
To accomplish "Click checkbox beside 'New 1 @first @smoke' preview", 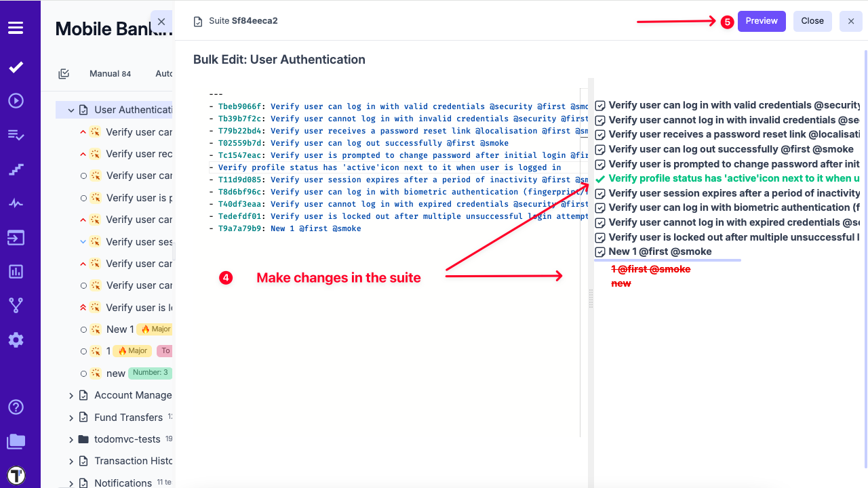I will point(600,252).
